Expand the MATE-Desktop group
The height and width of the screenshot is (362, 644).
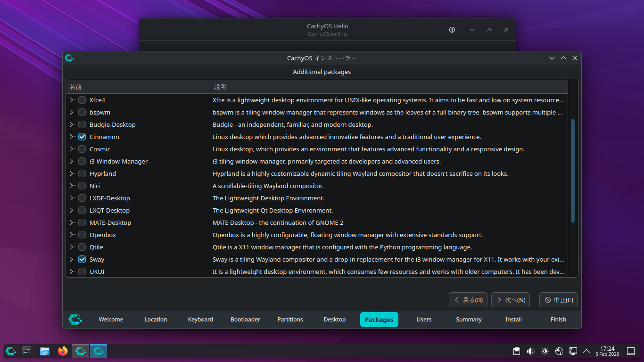(72, 222)
